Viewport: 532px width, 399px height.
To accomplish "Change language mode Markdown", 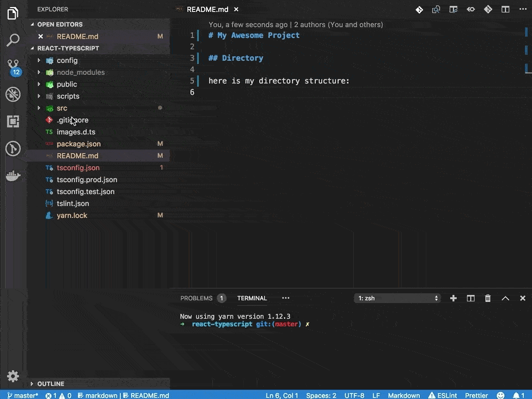I will point(404,395).
